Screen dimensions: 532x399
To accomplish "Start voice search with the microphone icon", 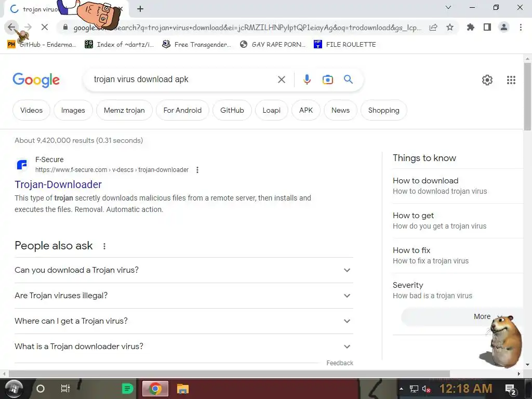I will pyautogui.click(x=307, y=79).
